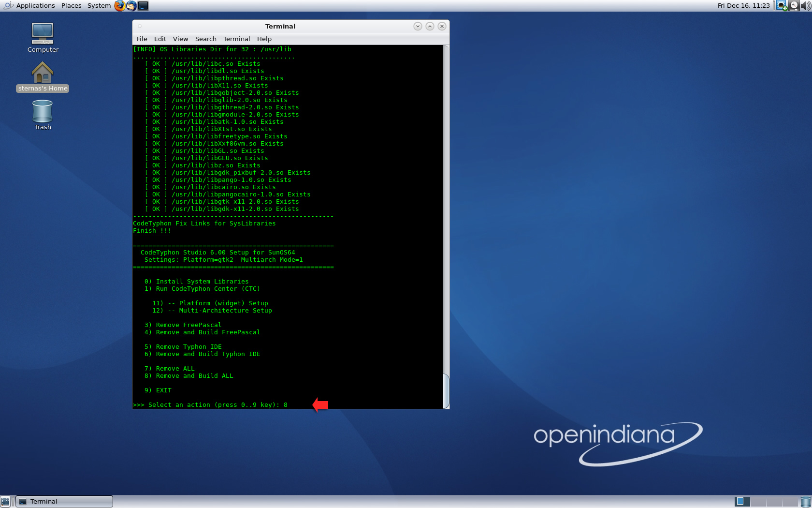Maximize the Terminal window

(x=430, y=26)
